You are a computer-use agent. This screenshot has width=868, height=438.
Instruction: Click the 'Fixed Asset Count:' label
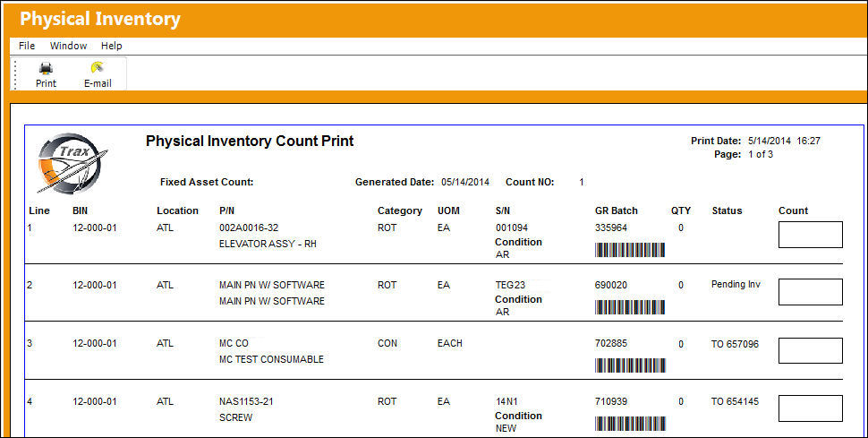pos(207,182)
